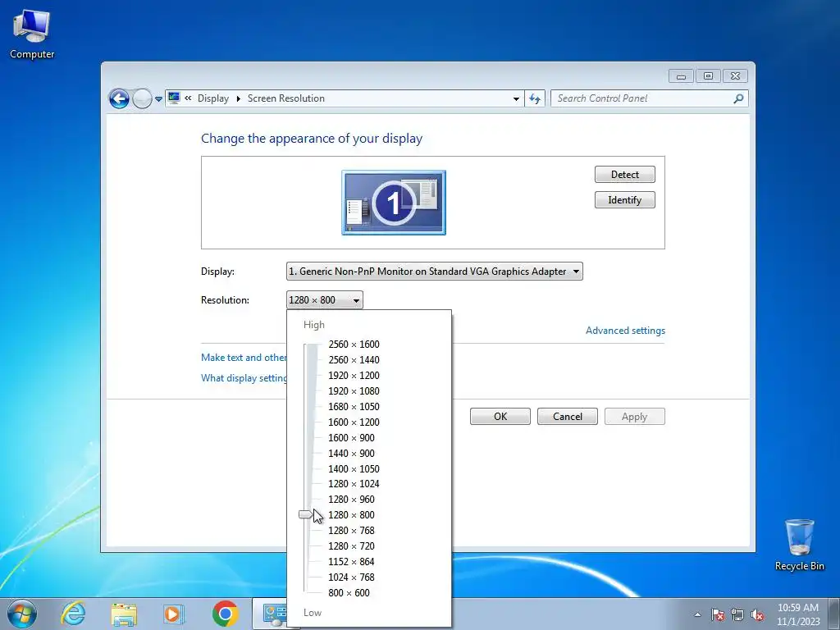This screenshot has width=840, height=630.
Task: Open the Windows Start menu
Action: [x=21, y=614]
